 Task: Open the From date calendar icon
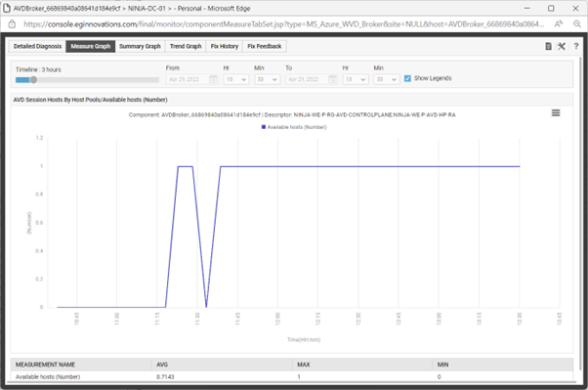[213, 79]
